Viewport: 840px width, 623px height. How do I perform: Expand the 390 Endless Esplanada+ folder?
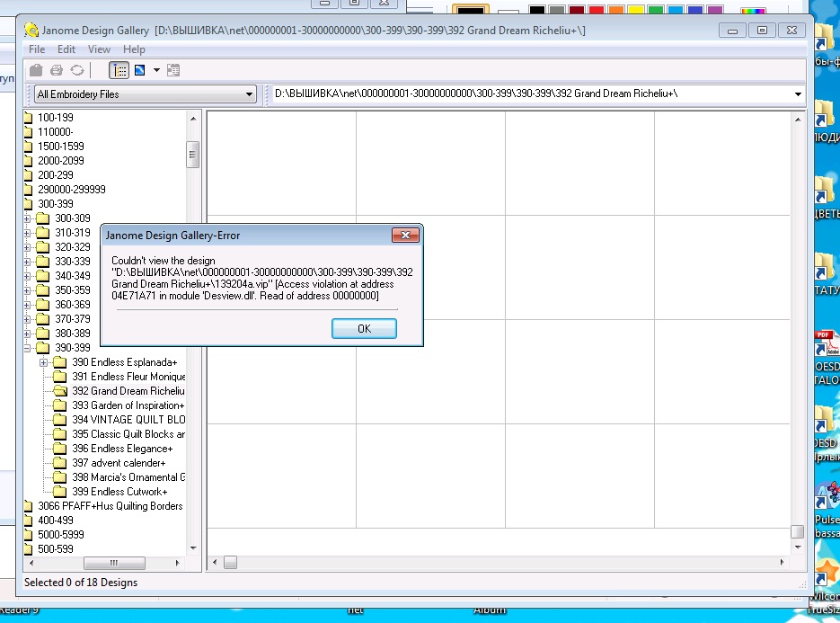(x=44, y=362)
